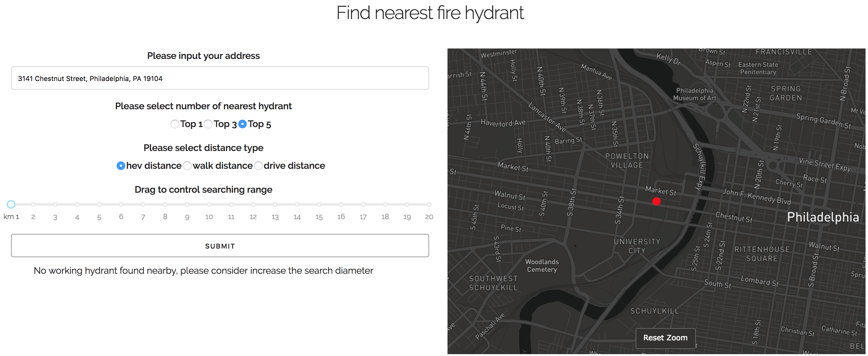Click the UNIVERSITY CITY map label
The height and width of the screenshot is (356, 868).
(637, 246)
